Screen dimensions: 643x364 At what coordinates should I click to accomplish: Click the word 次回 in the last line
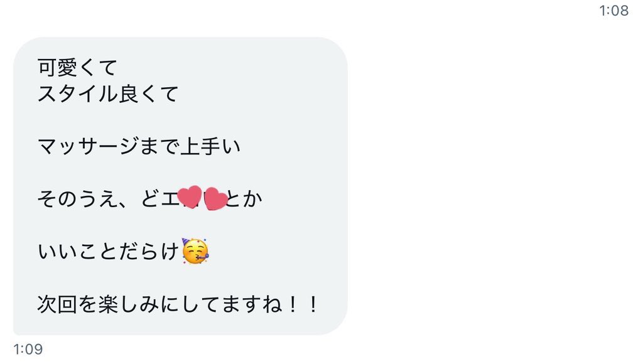pyautogui.click(x=57, y=304)
